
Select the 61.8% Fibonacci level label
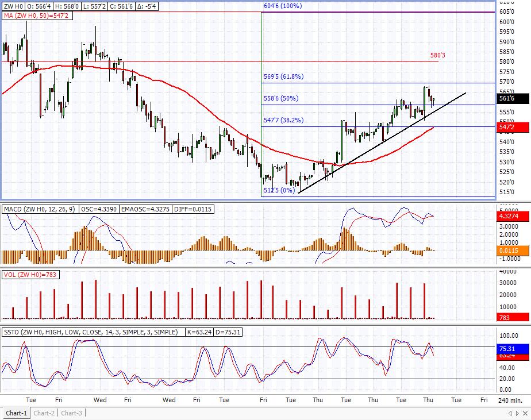click(x=283, y=76)
